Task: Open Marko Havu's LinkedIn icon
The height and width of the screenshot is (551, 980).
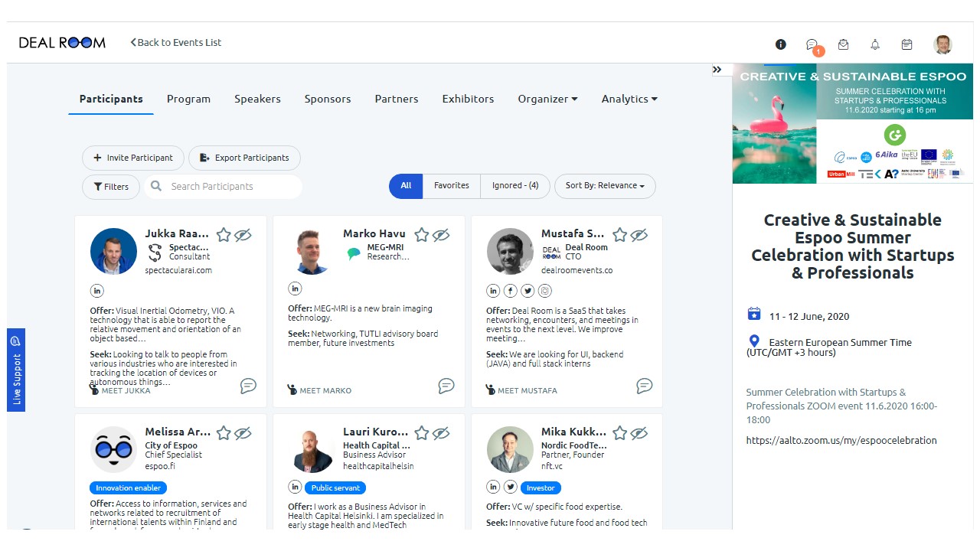Action: (x=295, y=289)
